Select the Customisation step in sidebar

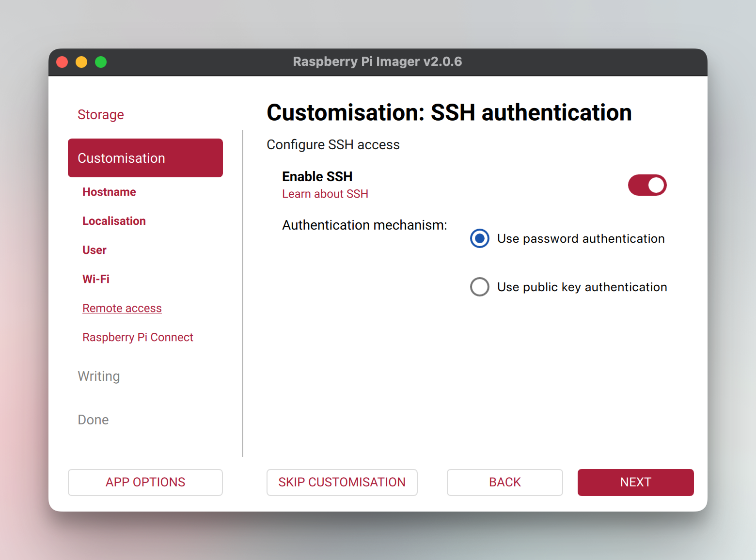pyautogui.click(x=121, y=158)
